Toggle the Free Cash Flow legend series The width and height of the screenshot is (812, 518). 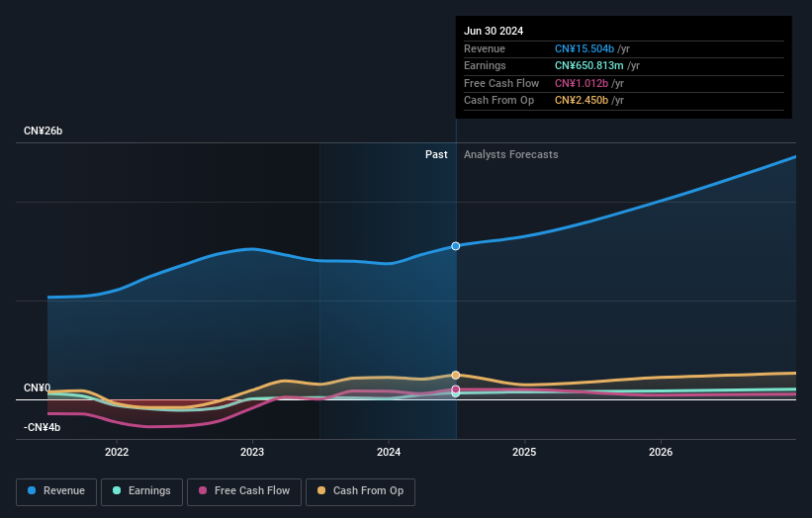click(x=244, y=491)
